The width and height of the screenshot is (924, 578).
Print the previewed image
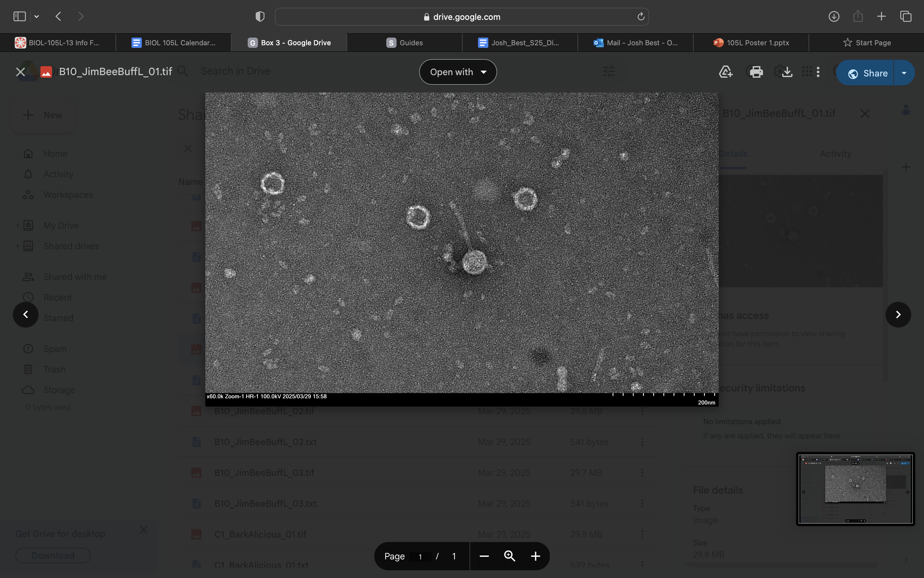pyautogui.click(x=756, y=72)
